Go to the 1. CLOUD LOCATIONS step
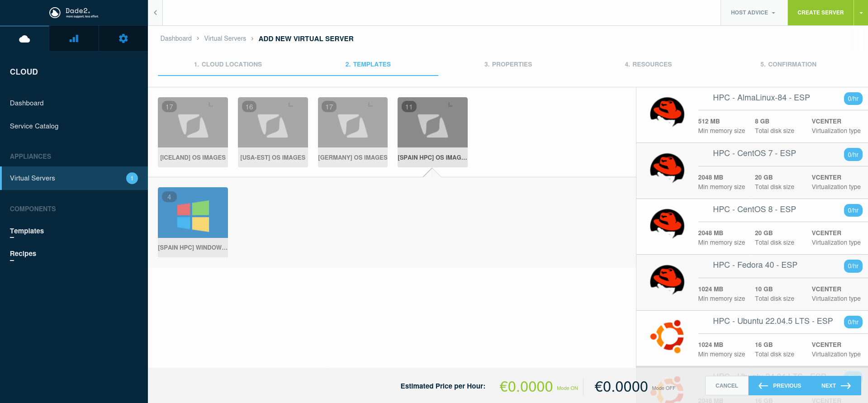Viewport: 868px width, 403px height. point(228,64)
